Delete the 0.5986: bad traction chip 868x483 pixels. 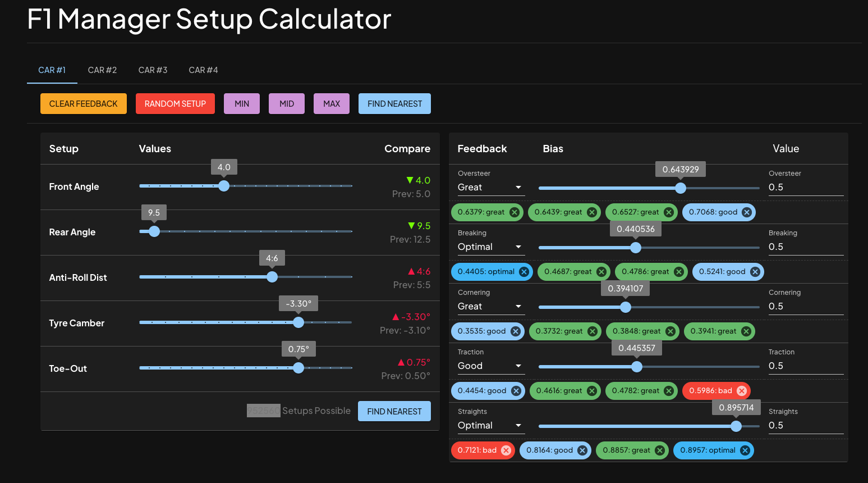pos(741,391)
